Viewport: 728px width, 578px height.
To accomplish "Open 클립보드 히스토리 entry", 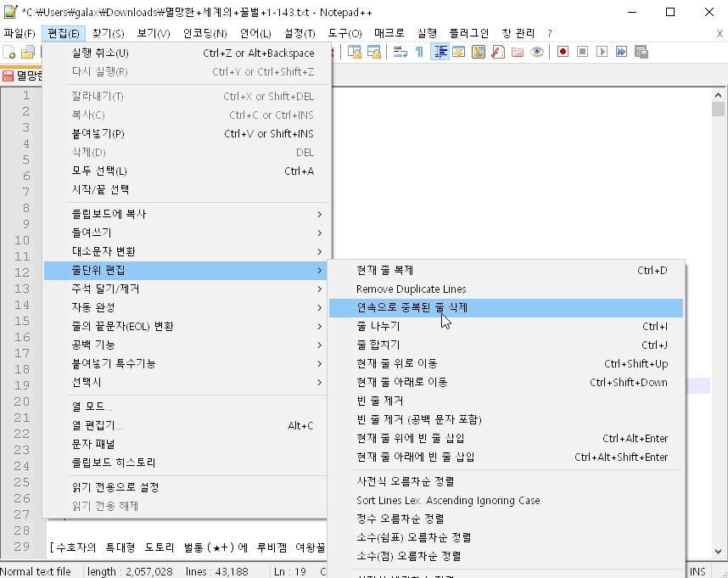I will click(186, 463).
